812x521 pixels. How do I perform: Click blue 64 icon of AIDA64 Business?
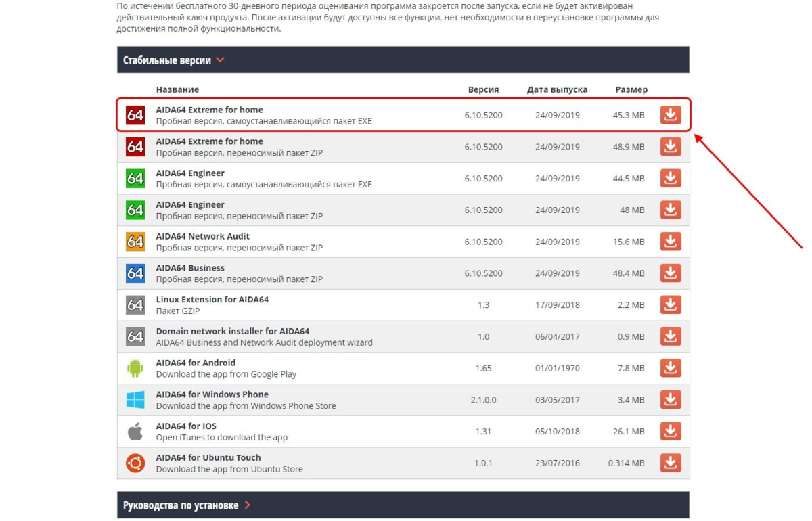point(135,273)
